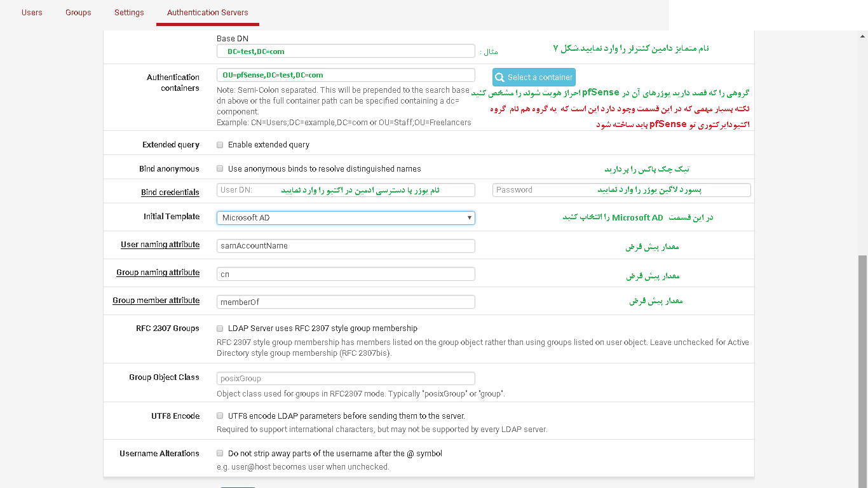The height and width of the screenshot is (488, 868).
Task: Toggle anonymous binds checkbox
Action: click(220, 169)
